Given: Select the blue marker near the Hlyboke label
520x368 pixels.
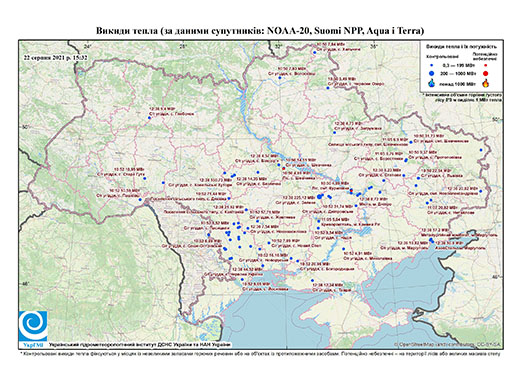Looking at the screenshot, I should click(149, 118).
